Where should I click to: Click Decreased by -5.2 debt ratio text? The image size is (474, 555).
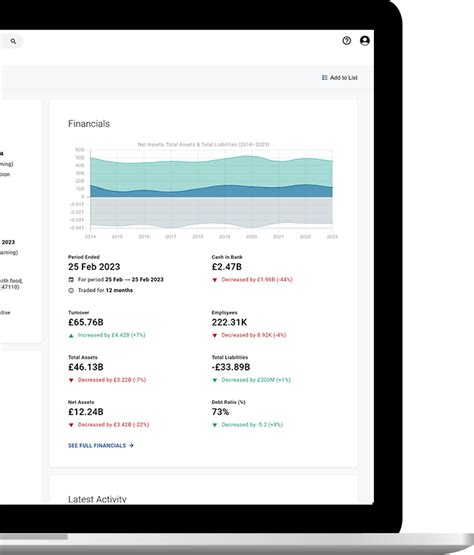[x=252, y=425]
